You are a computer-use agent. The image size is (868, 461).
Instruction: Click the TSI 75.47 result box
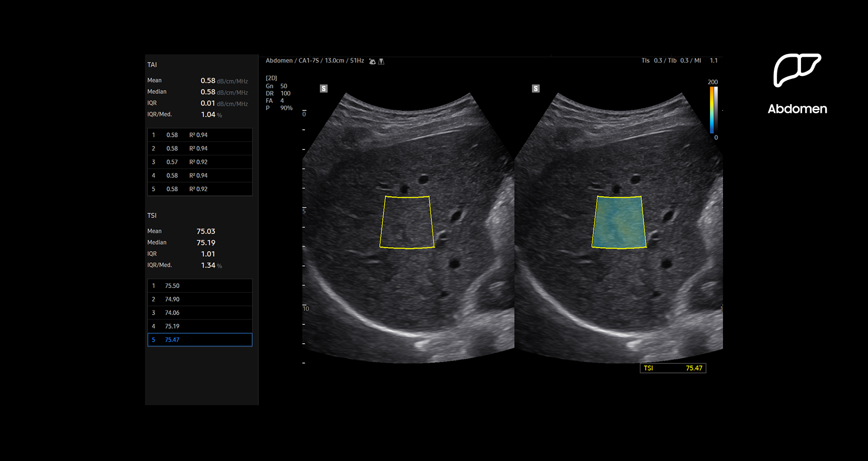pos(673,368)
